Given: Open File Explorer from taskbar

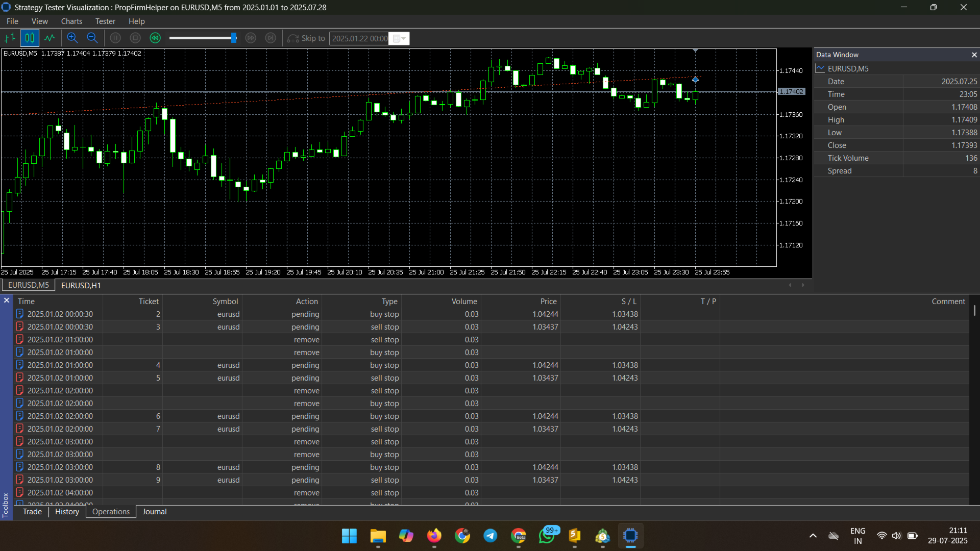Looking at the screenshot, I should (x=378, y=536).
